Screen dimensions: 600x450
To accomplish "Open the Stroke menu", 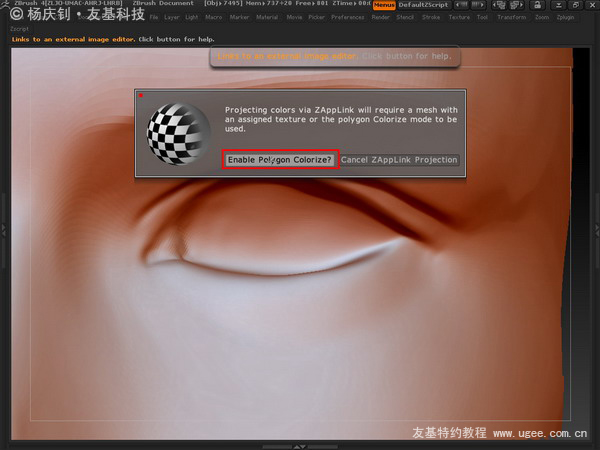I will (x=431, y=17).
